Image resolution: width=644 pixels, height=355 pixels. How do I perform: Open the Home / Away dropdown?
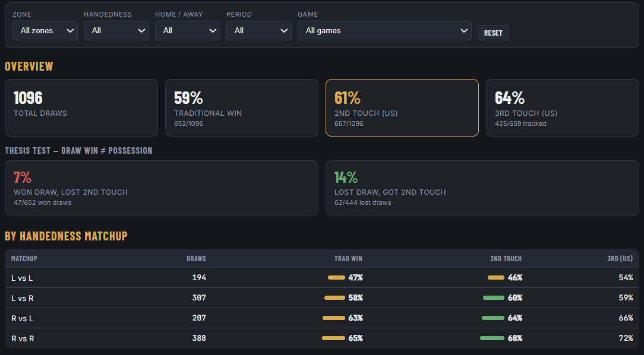(188, 31)
